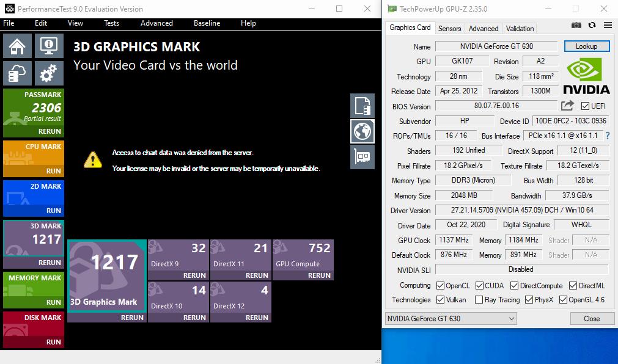
Task: Click the PerformanceTest title bar app icon
Action: tap(9, 9)
